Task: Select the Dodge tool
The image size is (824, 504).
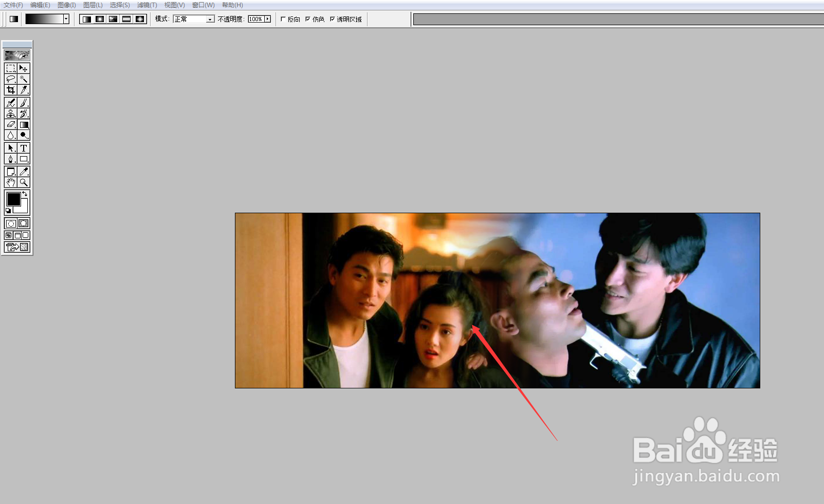Action: [24, 135]
